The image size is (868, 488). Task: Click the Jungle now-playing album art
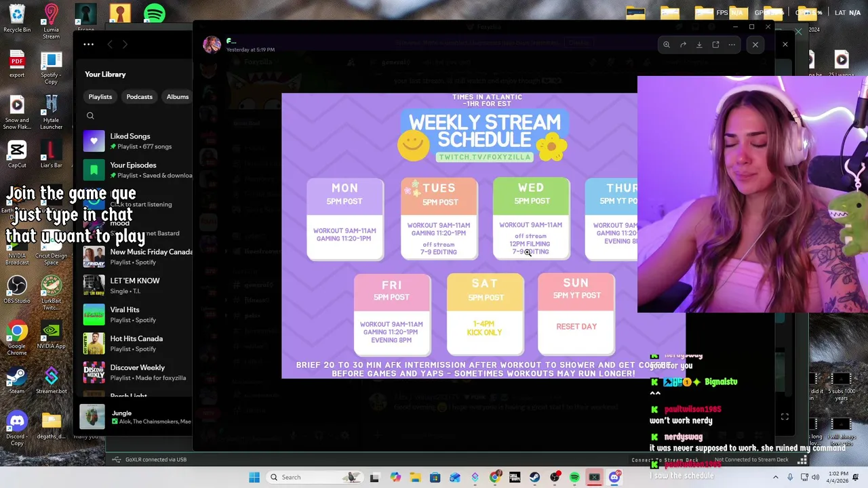pos(92,417)
